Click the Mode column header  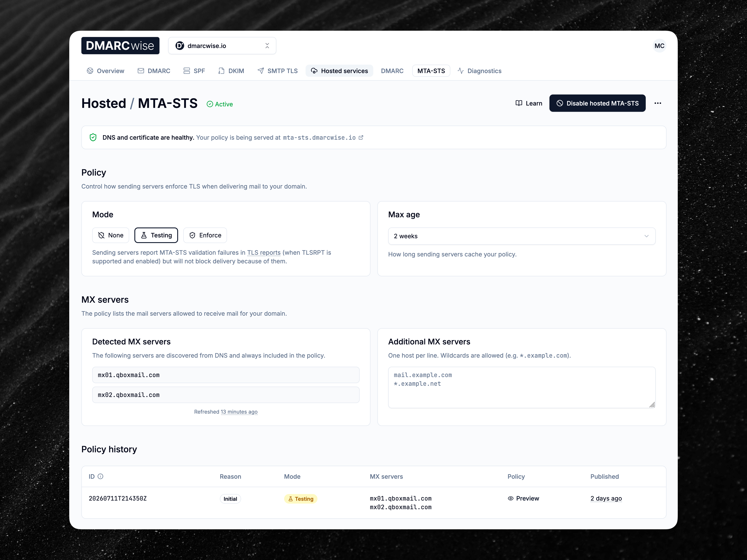pos(292,477)
